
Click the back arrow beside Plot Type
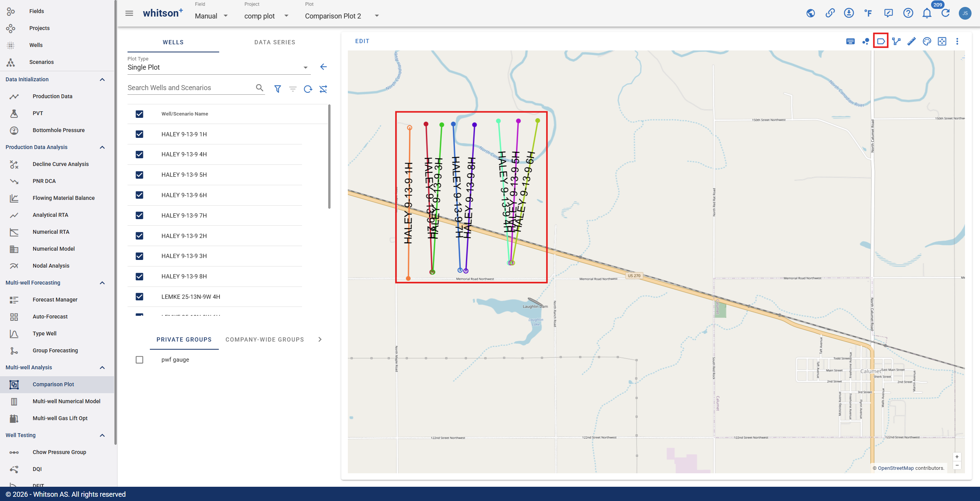click(323, 67)
